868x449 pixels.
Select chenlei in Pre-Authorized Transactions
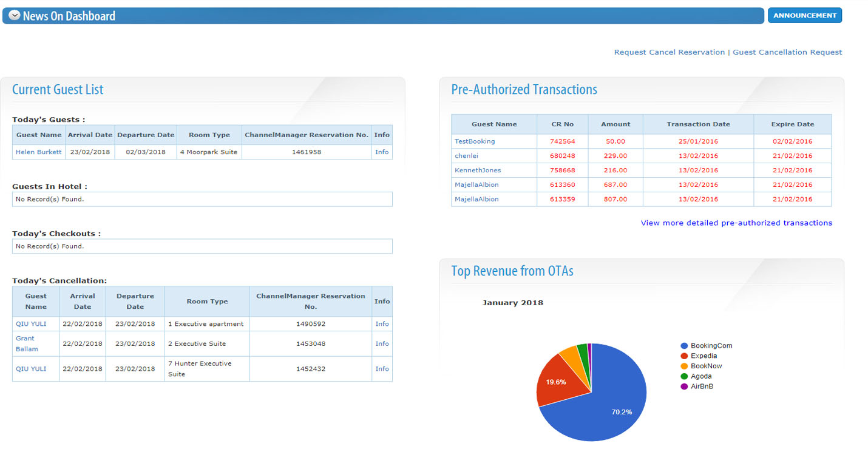tap(466, 156)
